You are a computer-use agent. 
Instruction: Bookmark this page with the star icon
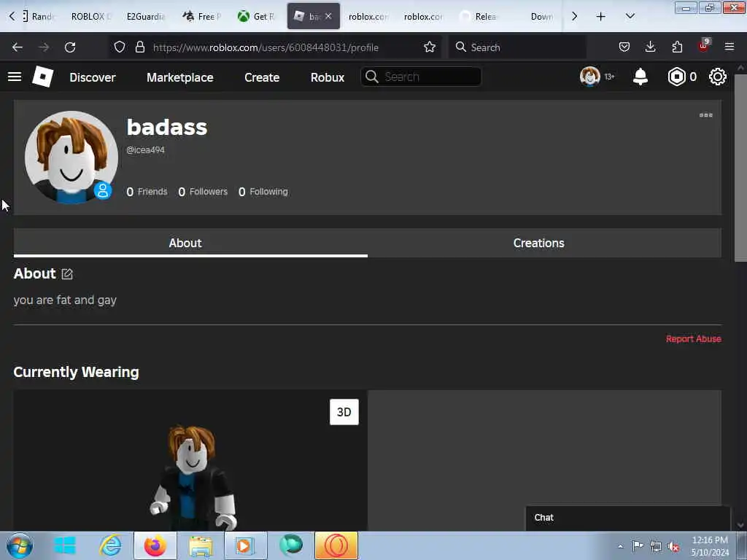tap(430, 47)
